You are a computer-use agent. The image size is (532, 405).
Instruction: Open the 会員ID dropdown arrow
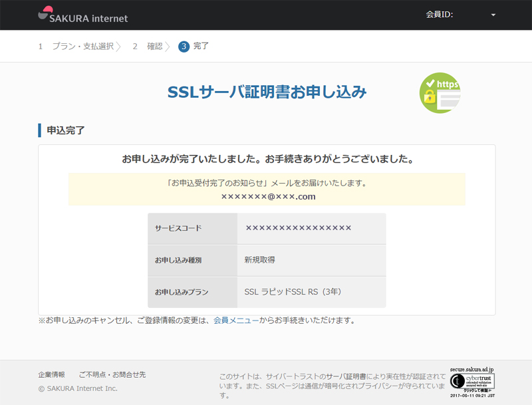(493, 15)
